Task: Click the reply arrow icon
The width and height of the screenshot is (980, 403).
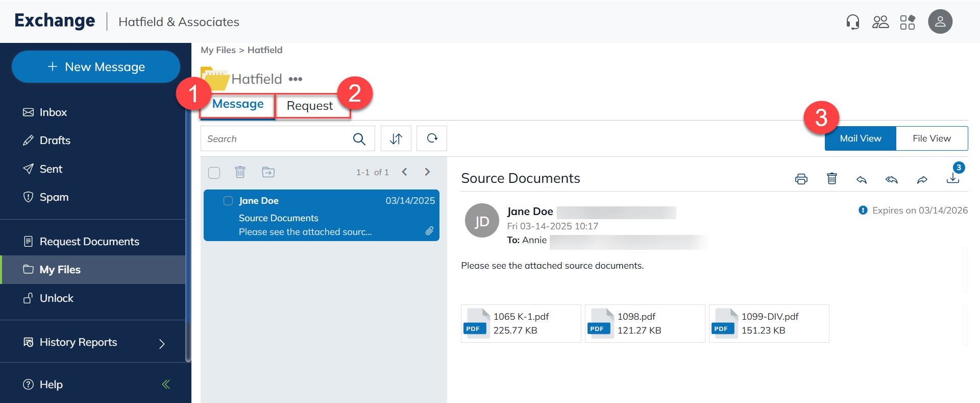Action: point(862,179)
